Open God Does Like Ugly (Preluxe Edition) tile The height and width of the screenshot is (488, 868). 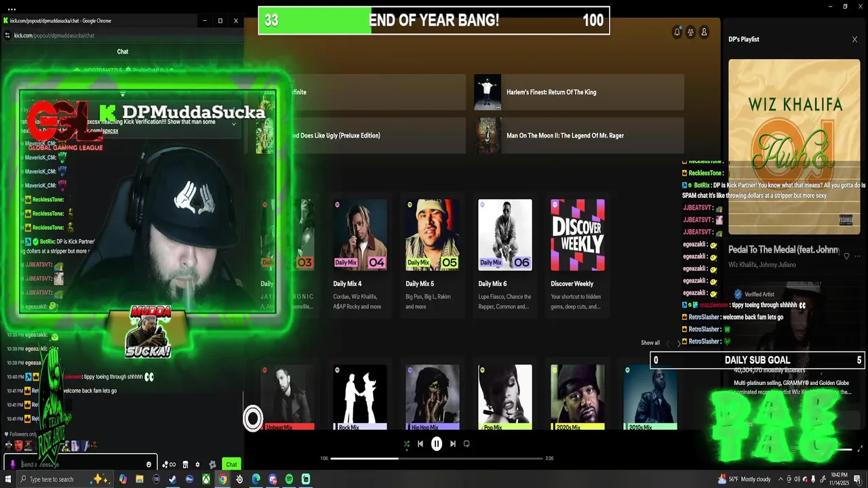tap(361, 136)
